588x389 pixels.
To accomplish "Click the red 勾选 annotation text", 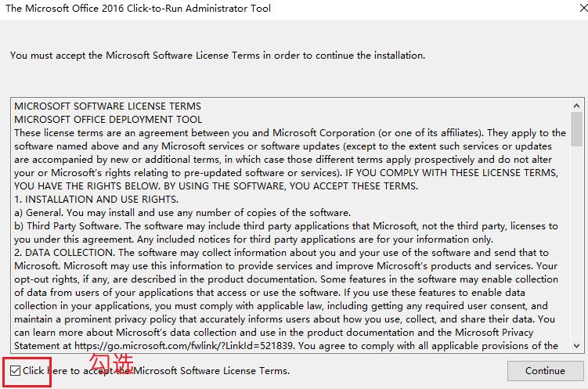I will [111, 363].
